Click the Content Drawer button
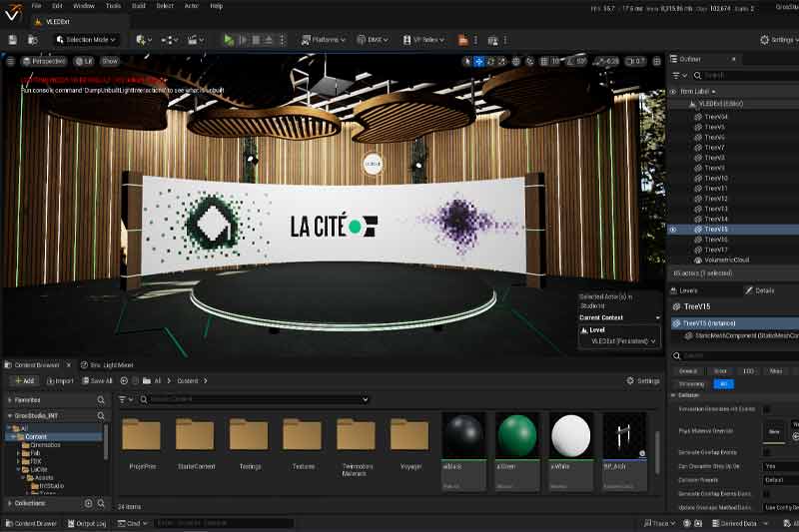This screenshot has width=799, height=532. (x=31, y=523)
